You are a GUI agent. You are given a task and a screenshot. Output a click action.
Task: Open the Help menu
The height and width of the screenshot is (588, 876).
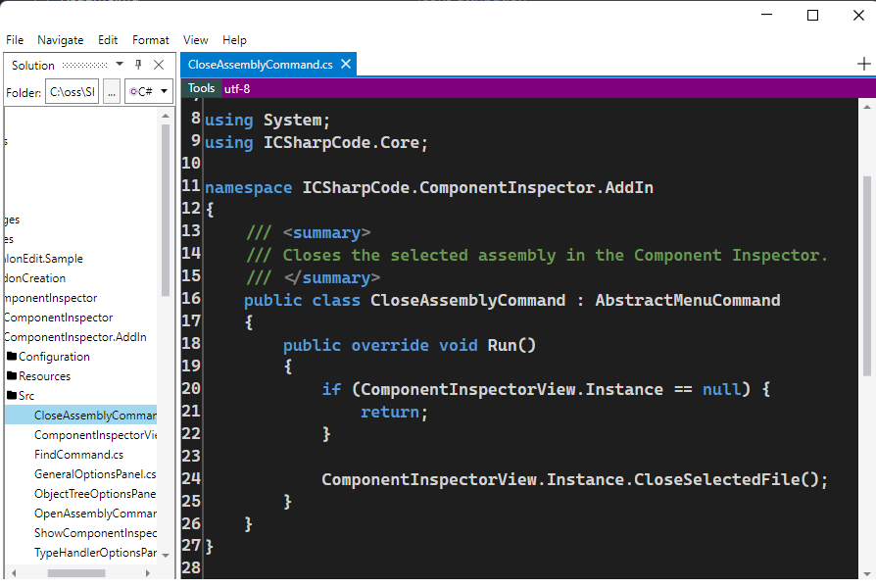coord(234,40)
